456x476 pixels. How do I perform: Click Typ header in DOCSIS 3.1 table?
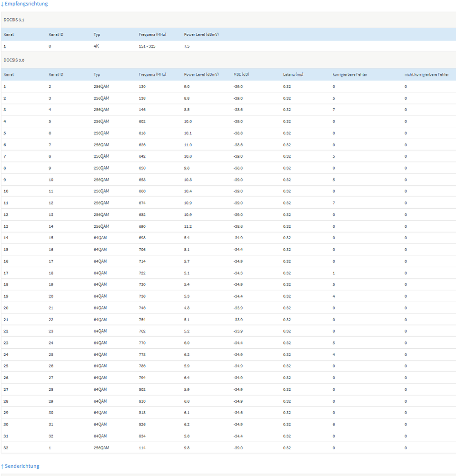point(97,35)
